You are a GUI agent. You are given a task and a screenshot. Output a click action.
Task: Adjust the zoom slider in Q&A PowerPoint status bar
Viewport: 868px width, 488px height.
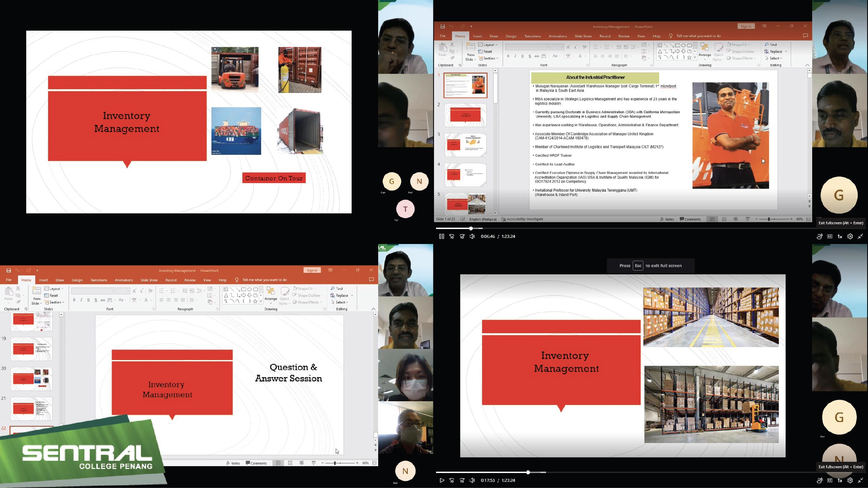340,463
